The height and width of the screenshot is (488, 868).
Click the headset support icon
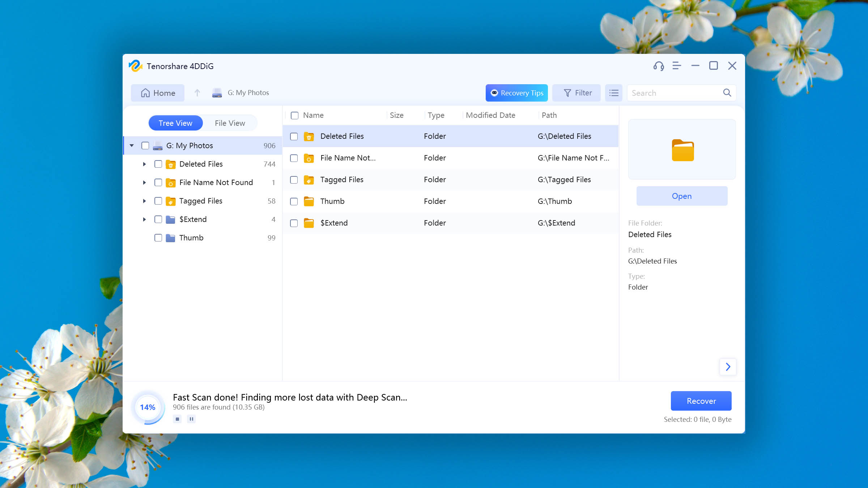point(659,65)
